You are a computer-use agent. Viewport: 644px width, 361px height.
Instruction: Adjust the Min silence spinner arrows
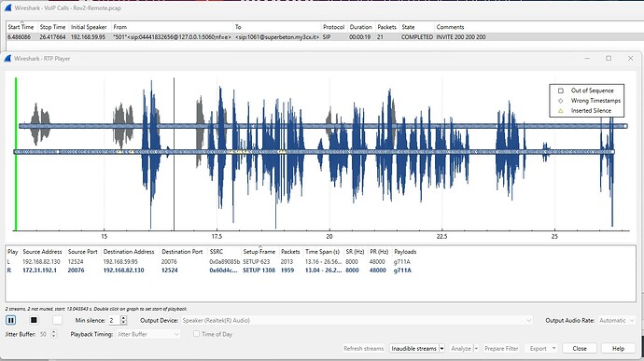coord(123,320)
